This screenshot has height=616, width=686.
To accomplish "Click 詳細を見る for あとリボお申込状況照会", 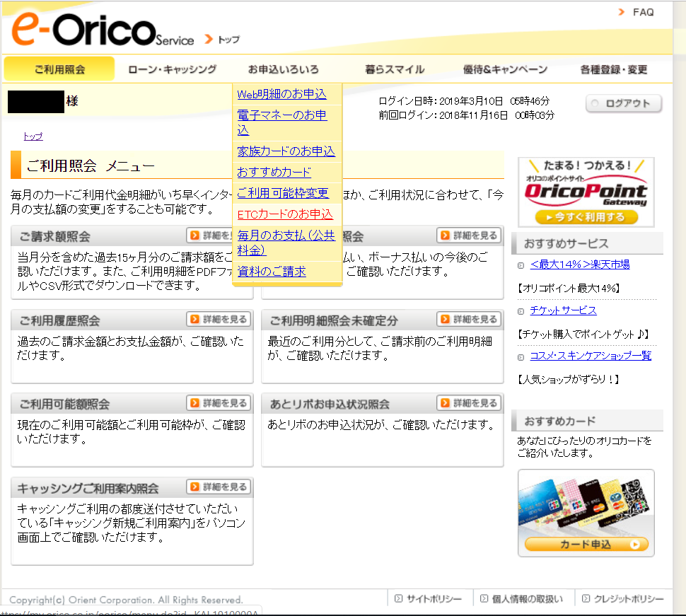I will 469,403.
